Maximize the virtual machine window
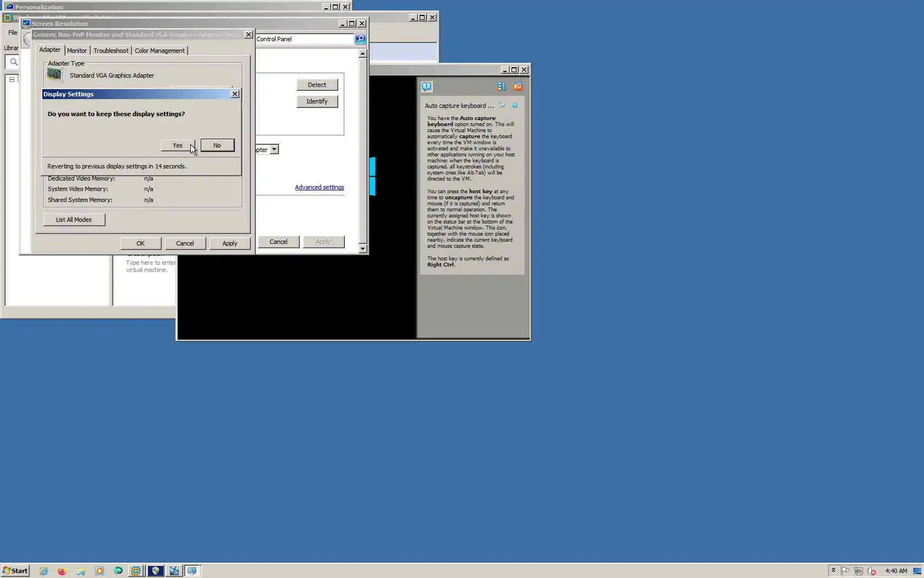 [x=514, y=70]
